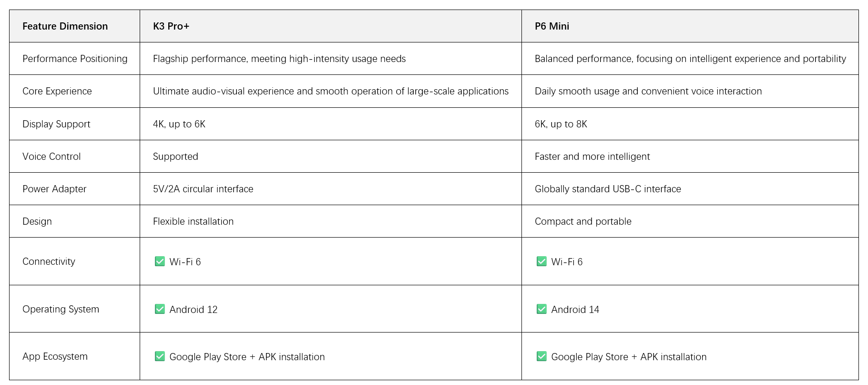
Task: Click the green checkmark beside K3 Pro+ Wi-Fi 6
Action: click(160, 261)
